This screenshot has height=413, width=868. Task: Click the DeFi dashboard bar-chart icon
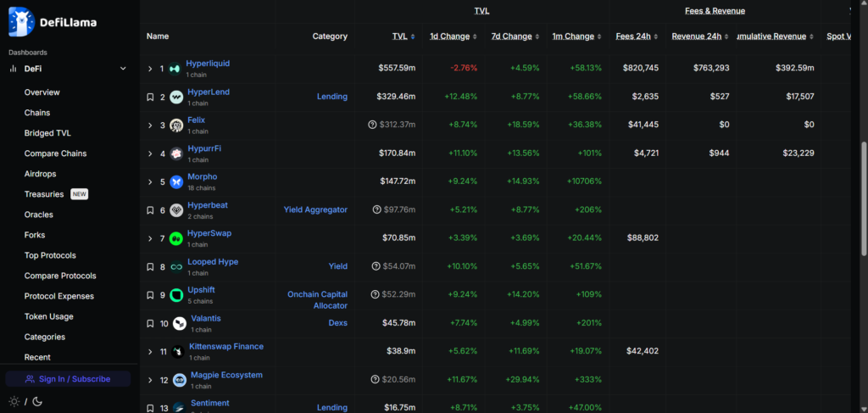click(x=13, y=69)
